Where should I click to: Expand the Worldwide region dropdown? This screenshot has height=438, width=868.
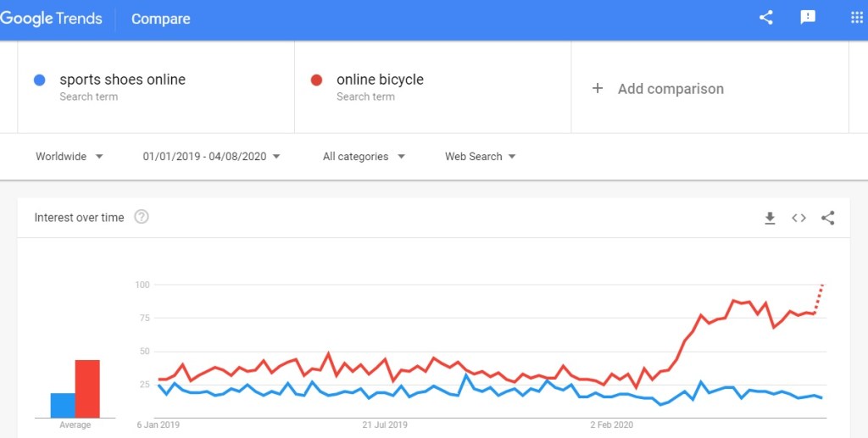pos(70,157)
